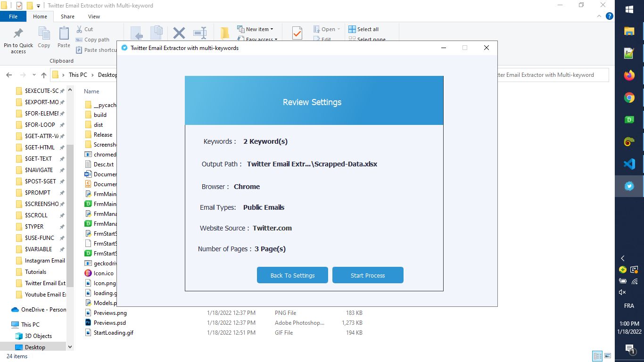Image resolution: width=644 pixels, height=362 pixels.
Task: Select the Twitter Email Extractor taskbar icon
Action: [x=629, y=186]
